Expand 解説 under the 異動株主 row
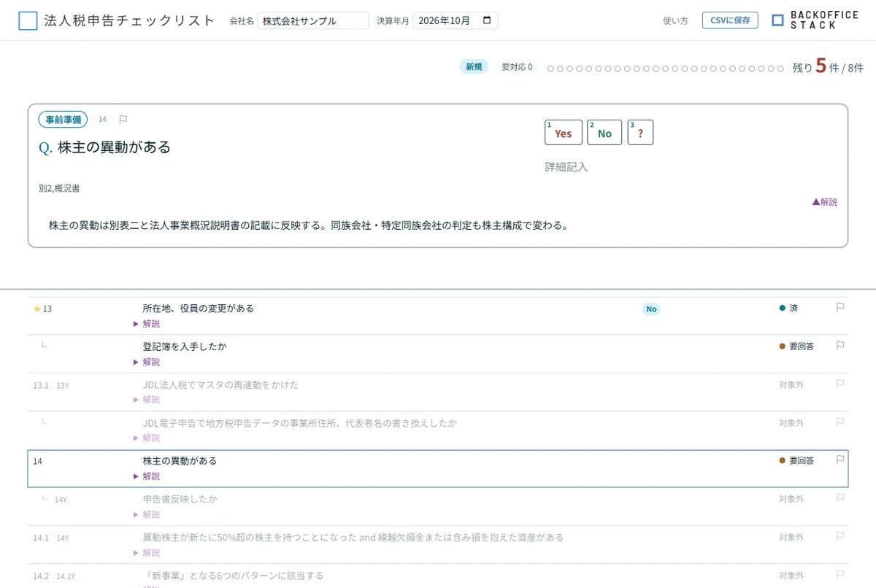This screenshot has height=588, width=876. coord(146,553)
